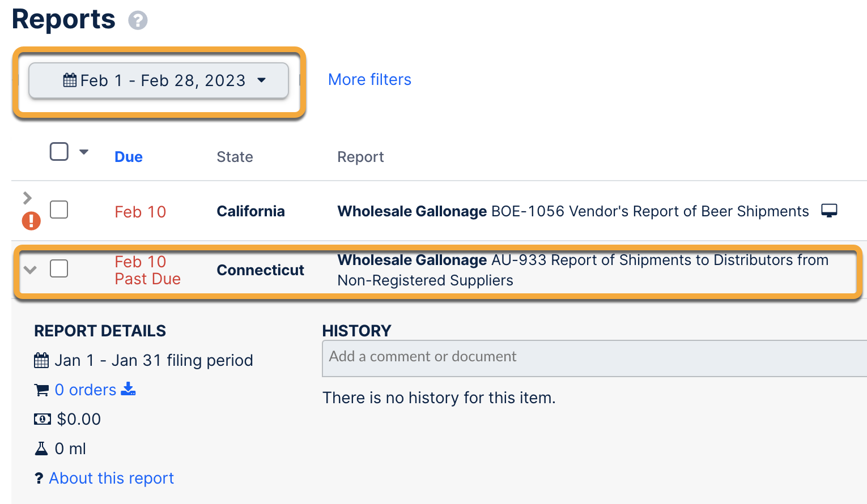Check the Connecticut report checkbox

coord(59,268)
